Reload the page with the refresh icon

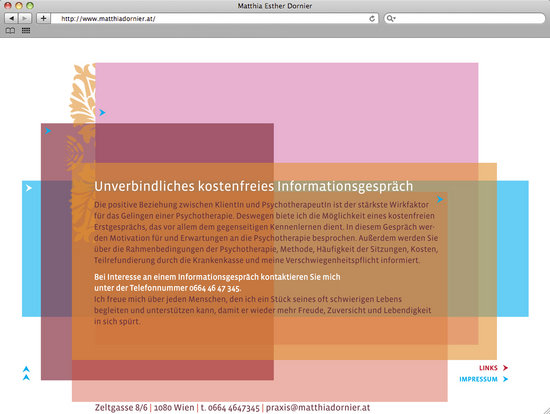(x=372, y=19)
